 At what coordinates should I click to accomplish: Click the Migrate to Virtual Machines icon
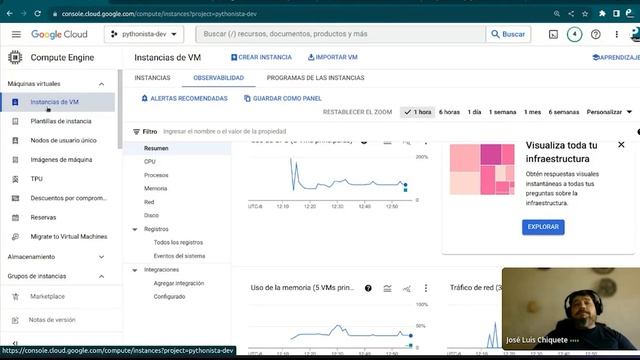click(x=15, y=237)
